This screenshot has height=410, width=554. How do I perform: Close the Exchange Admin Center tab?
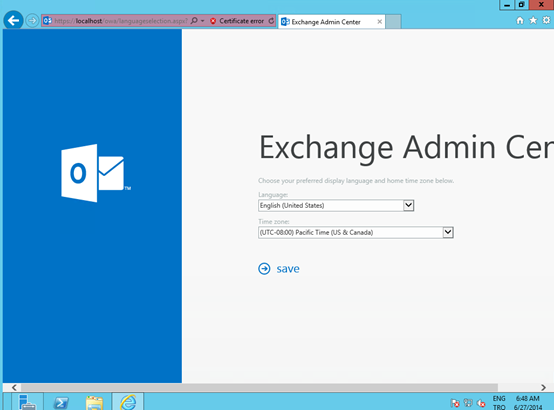(379, 22)
